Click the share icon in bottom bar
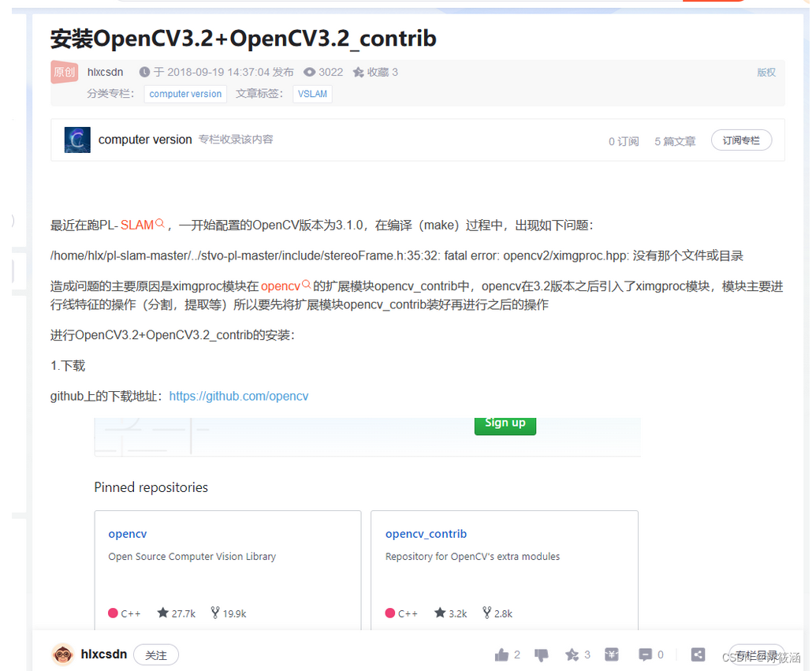Image resolution: width=812 pixels, height=671 pixels. (698, 654)
